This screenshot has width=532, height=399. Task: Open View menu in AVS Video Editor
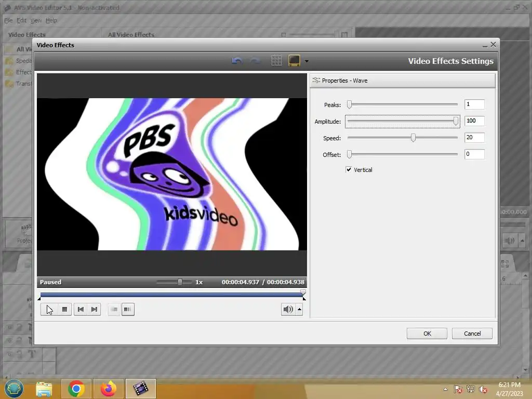(x=36, y=20)
